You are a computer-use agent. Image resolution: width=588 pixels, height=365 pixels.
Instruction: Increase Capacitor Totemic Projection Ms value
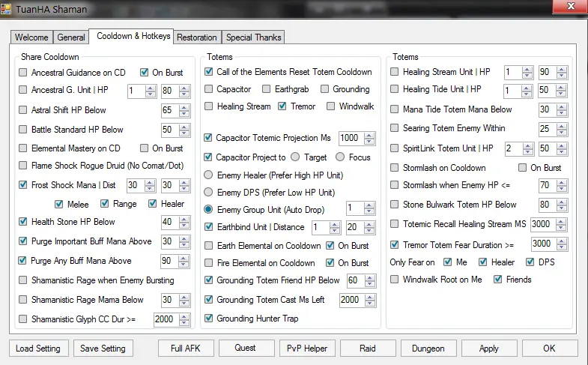pos(366,135)
